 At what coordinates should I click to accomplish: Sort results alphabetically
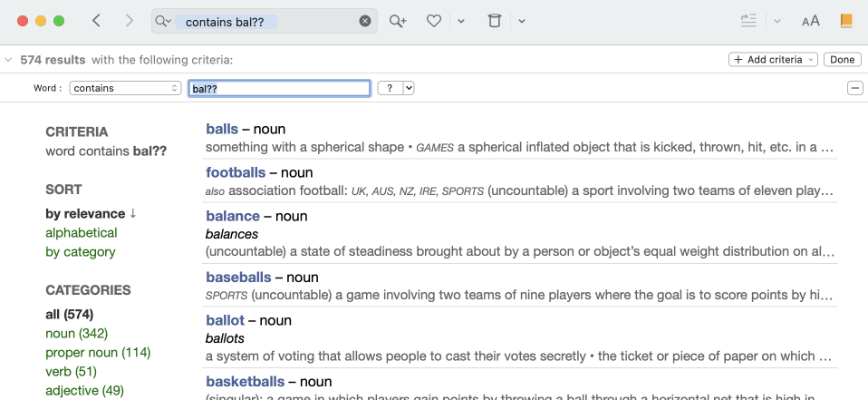pos(82,233)
